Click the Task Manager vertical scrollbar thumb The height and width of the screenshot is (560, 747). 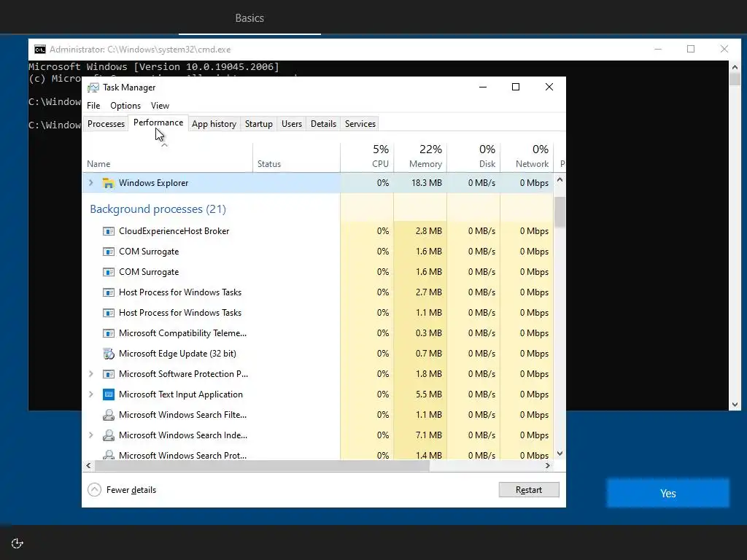(560, 212)
